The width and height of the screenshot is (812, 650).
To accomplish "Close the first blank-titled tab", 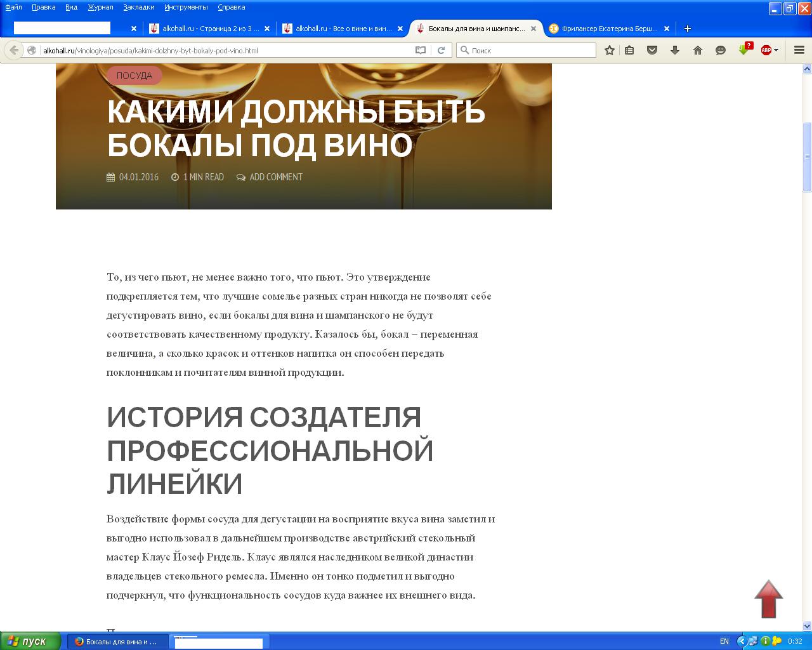I will 134,29.
